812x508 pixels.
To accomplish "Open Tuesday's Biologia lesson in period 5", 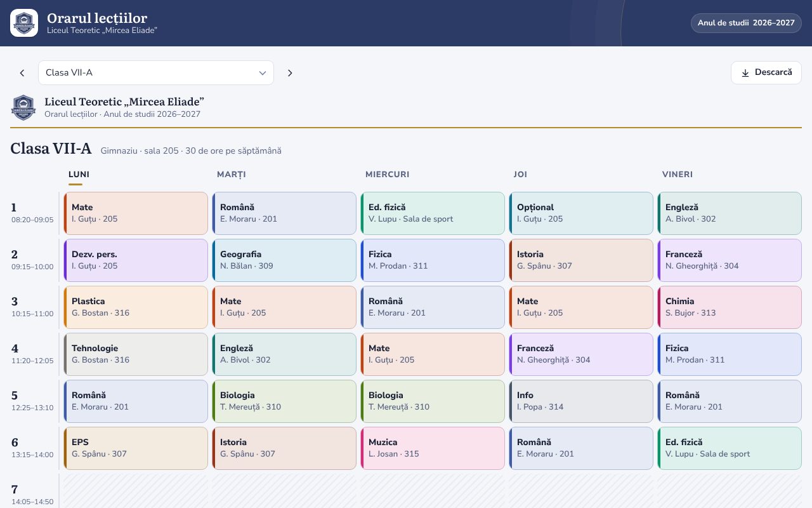I will coord(284,401).
